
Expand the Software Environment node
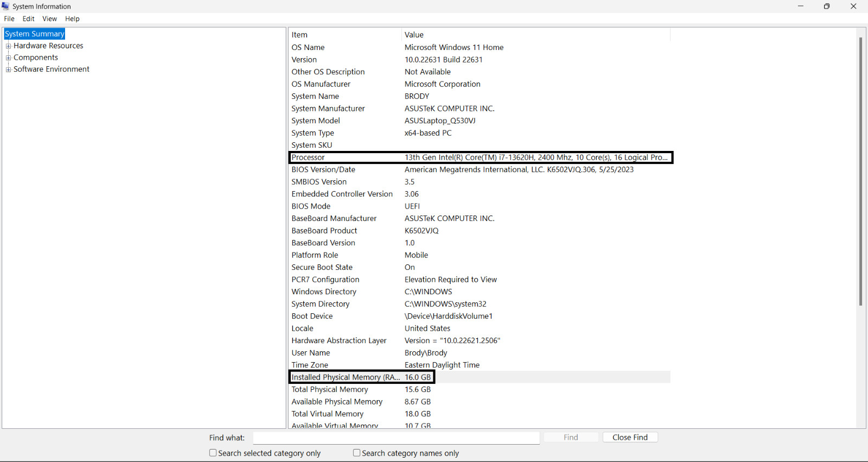[8, 69]
